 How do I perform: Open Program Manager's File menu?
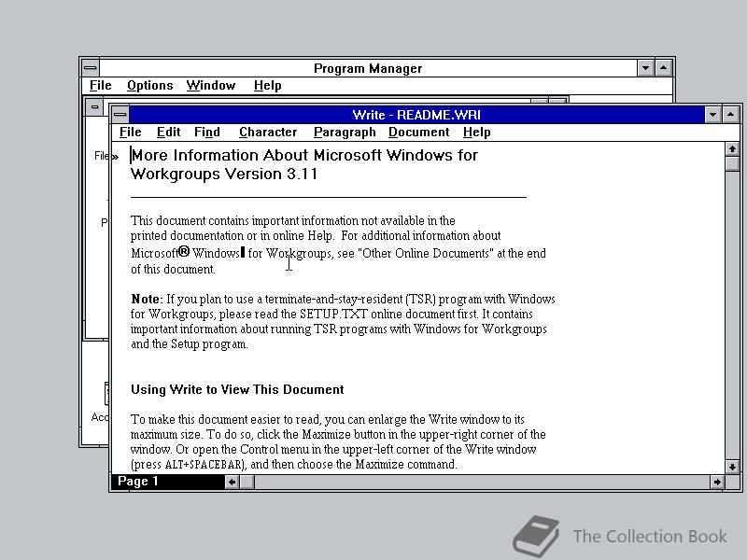[x=101, y=85]
